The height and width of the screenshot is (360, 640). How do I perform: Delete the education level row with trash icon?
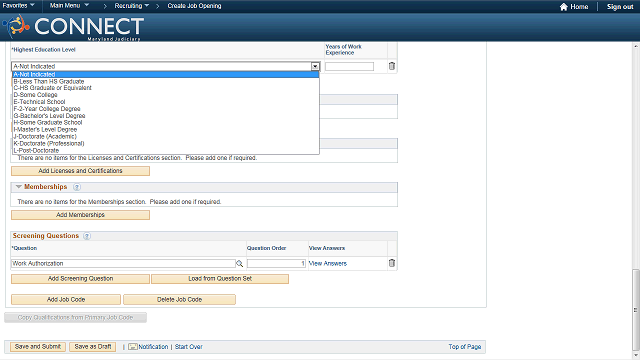(392, 66)
